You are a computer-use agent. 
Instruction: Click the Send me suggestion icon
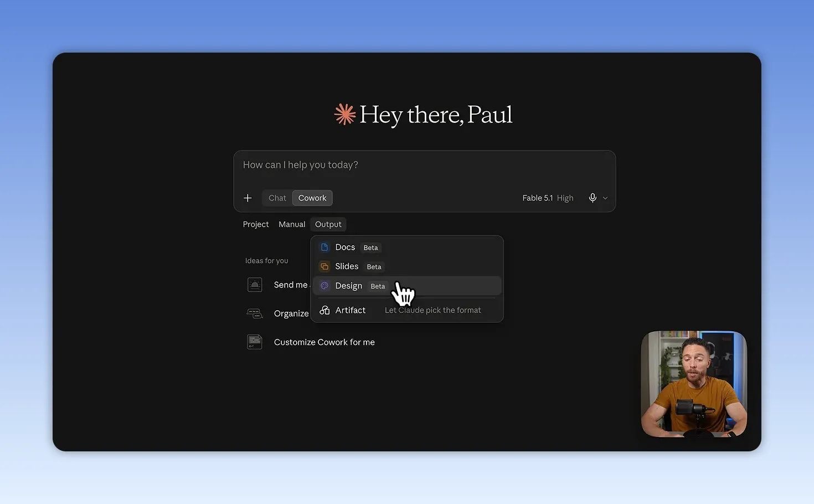click(x=255, y=285)
